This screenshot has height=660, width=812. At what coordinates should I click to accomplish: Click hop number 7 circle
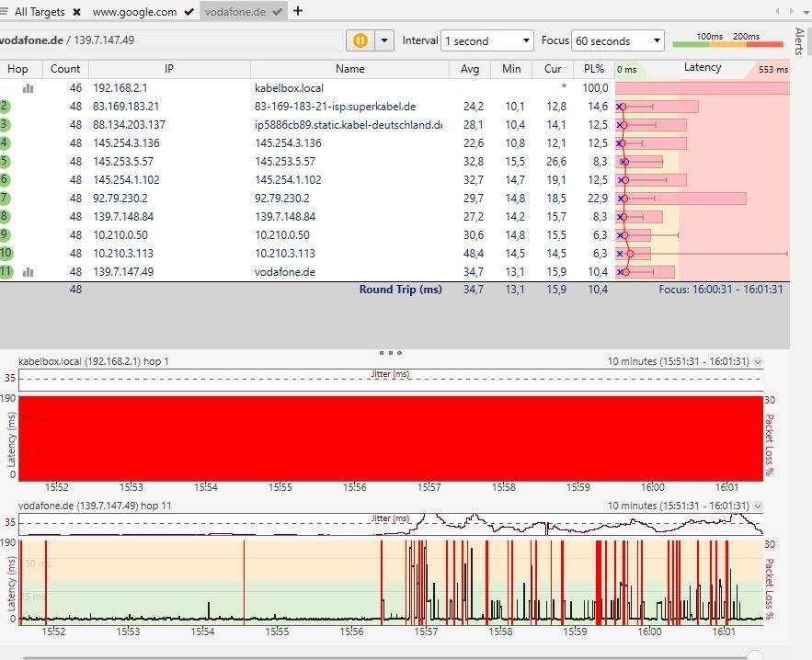click(x=5, y=199)
